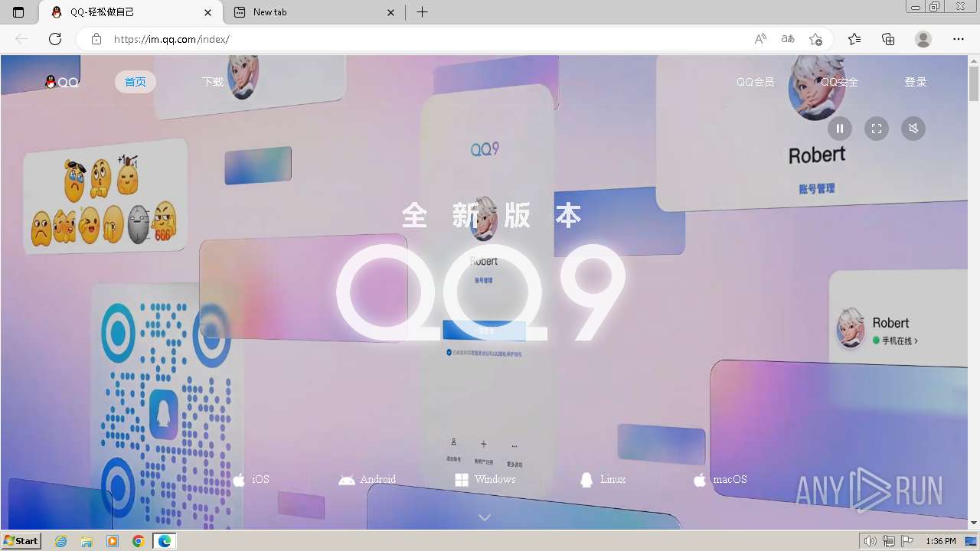Download QQ for iOS
Screen dimensions: 980x551
[x=251, y=479]
